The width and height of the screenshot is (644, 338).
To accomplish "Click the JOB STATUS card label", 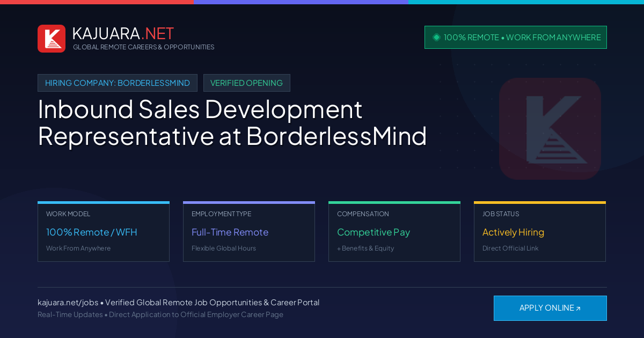I will pyautogui.click(x=501, y=214).
